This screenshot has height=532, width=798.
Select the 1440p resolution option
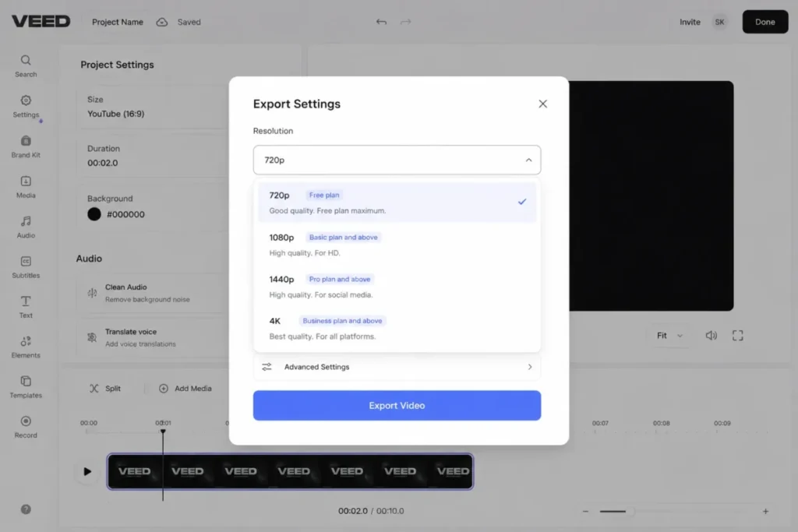[397, 287]
